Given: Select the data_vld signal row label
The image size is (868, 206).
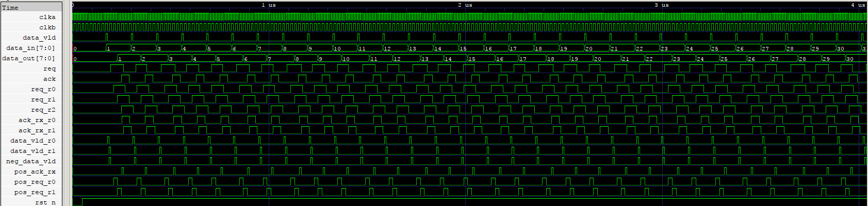Looking at the screenshot, I should coord(39,38).
